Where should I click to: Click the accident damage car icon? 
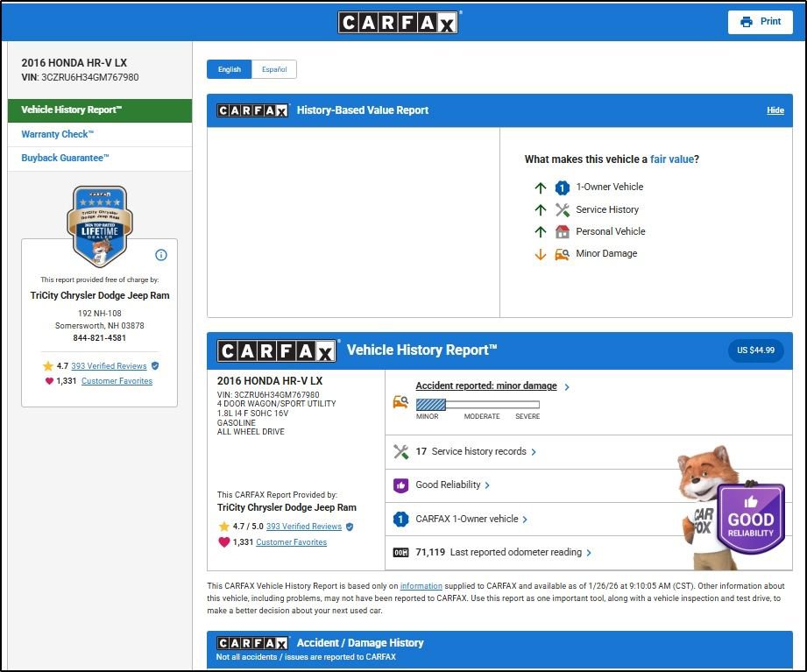400,403
